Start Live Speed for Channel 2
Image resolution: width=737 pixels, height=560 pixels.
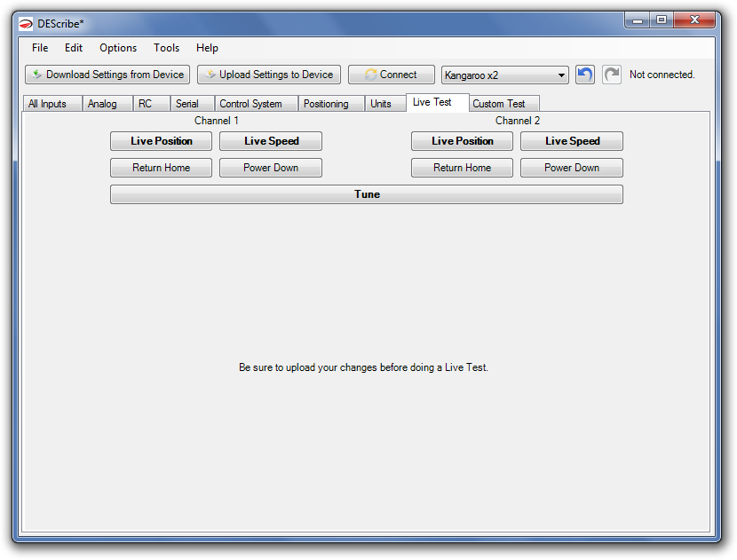click(571, 141)
